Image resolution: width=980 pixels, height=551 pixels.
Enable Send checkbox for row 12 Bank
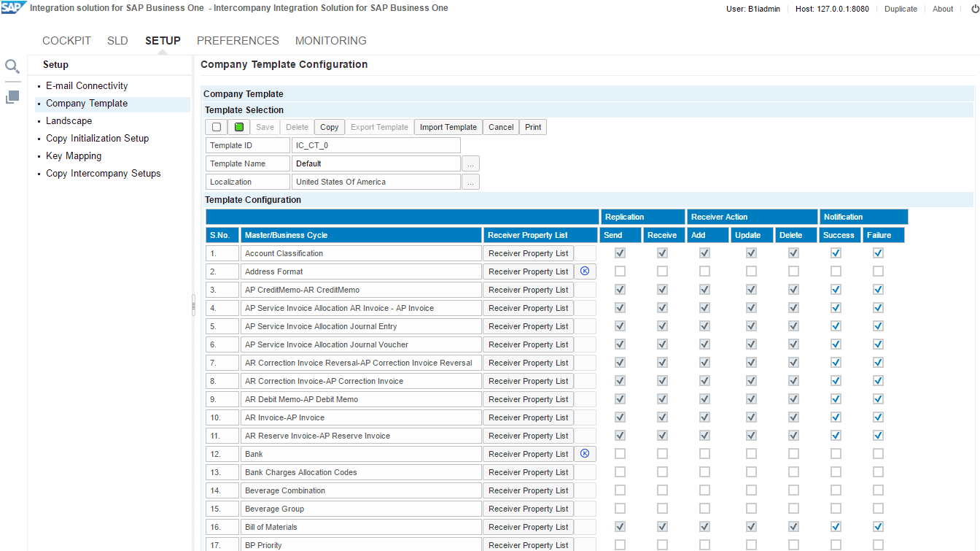tap(621, 454)
